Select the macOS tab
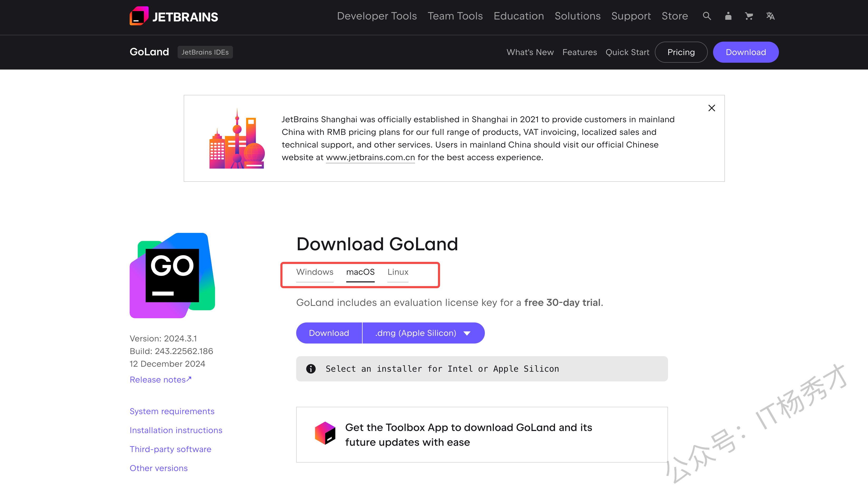 [360, 272]
